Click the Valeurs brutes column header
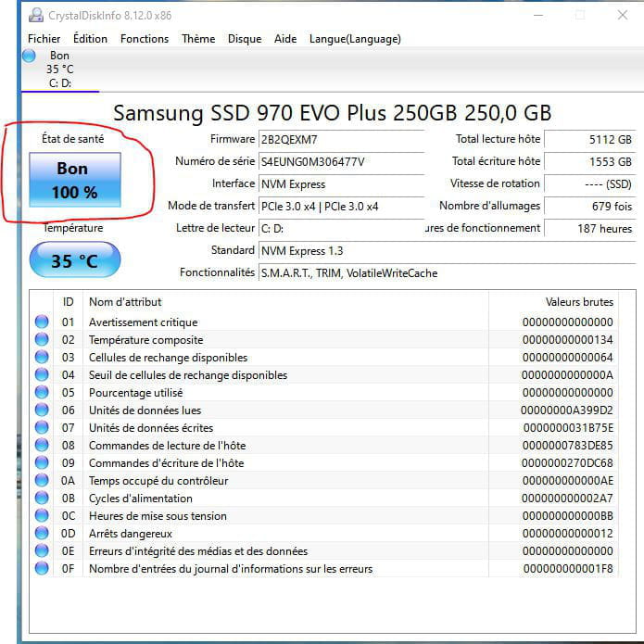The image size is (644, 644). coord(553,302)
